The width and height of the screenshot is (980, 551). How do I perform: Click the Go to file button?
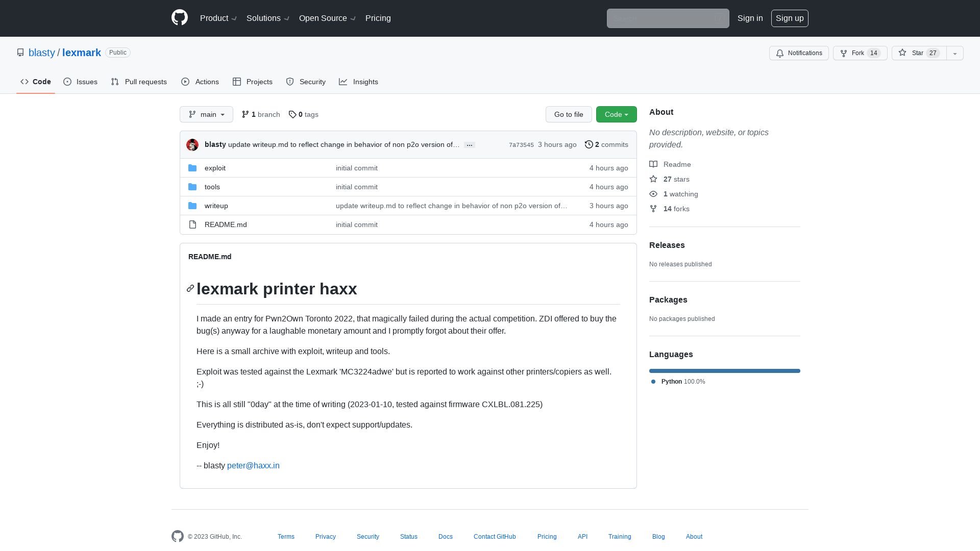coord(569,114)
